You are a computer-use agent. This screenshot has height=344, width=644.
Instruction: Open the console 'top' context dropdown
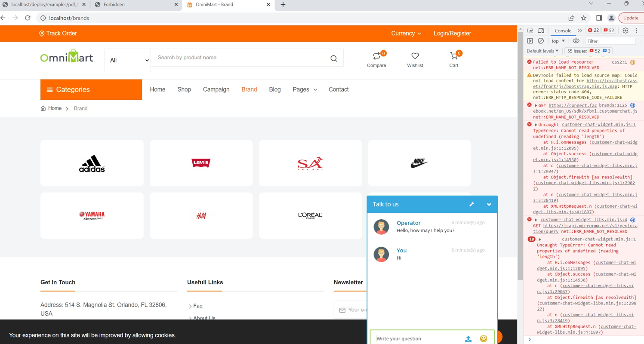coord(558,41)
